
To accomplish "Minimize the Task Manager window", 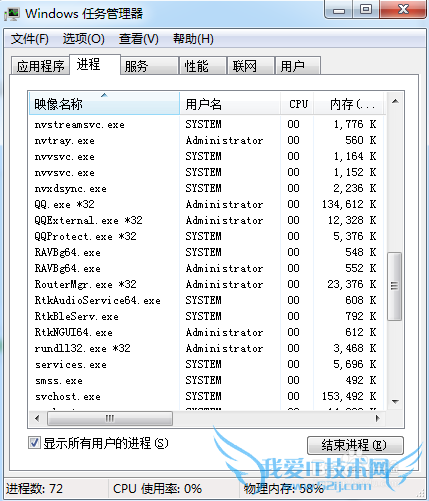I will [339, 10].
